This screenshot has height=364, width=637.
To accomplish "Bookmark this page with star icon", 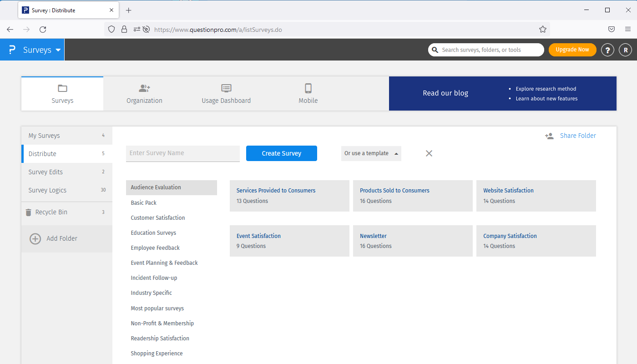I will (x=542, y=30).
